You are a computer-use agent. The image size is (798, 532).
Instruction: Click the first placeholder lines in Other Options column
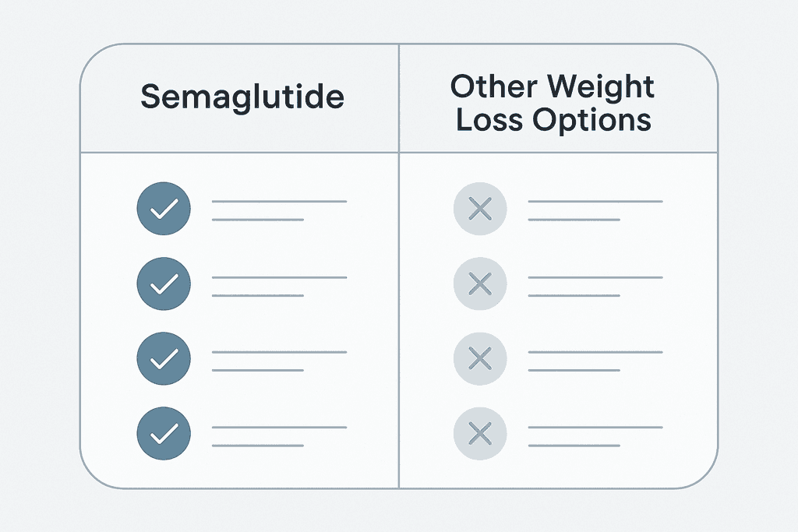point(595,210)
